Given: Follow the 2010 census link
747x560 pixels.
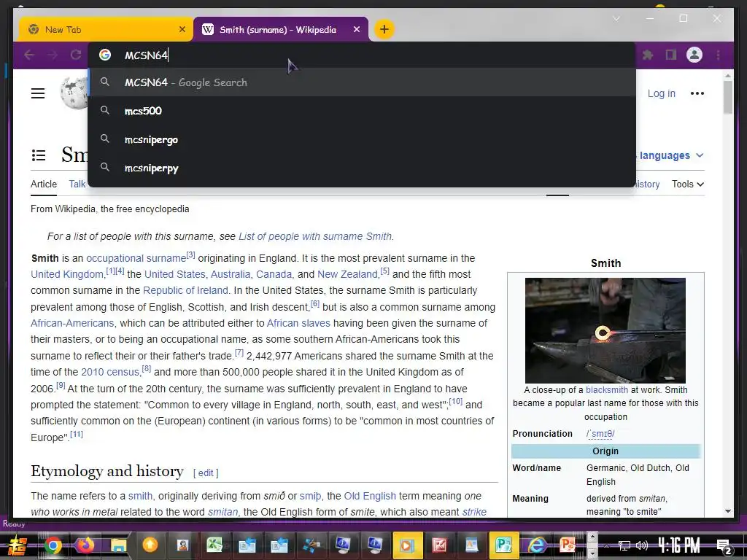Looking at the screenshot, I should pos(110,372).
